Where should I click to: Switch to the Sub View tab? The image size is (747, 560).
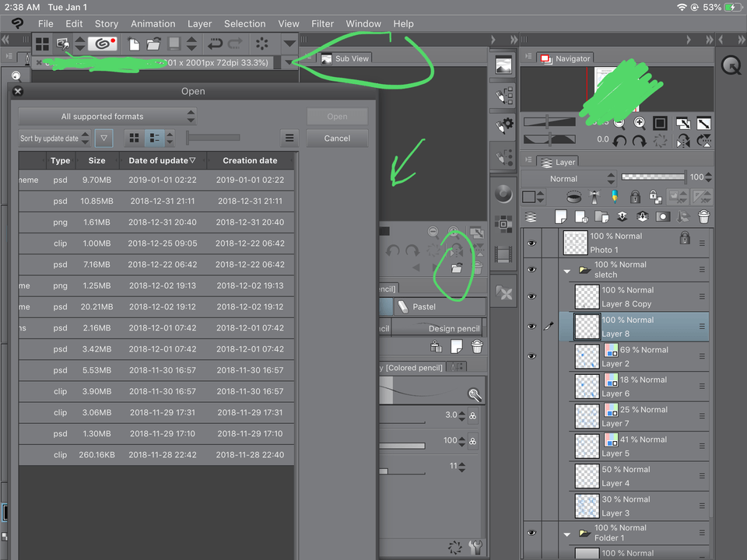pos(345,58)
